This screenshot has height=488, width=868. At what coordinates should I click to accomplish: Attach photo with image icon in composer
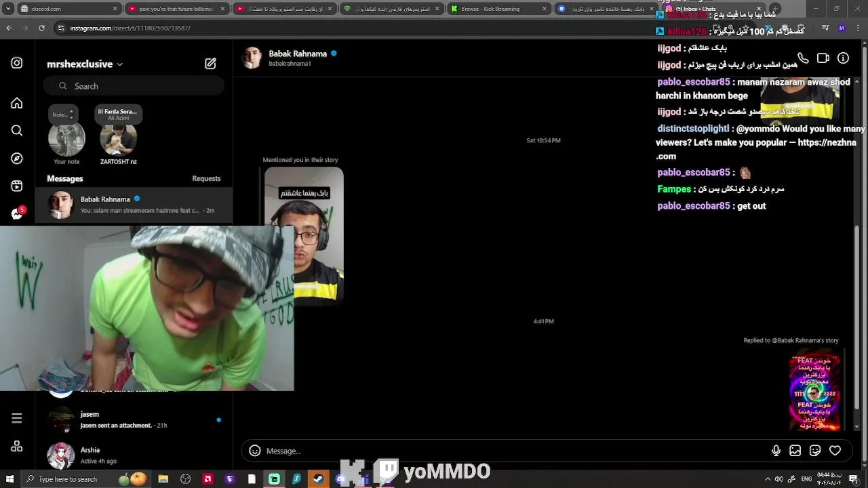(795, 451)
